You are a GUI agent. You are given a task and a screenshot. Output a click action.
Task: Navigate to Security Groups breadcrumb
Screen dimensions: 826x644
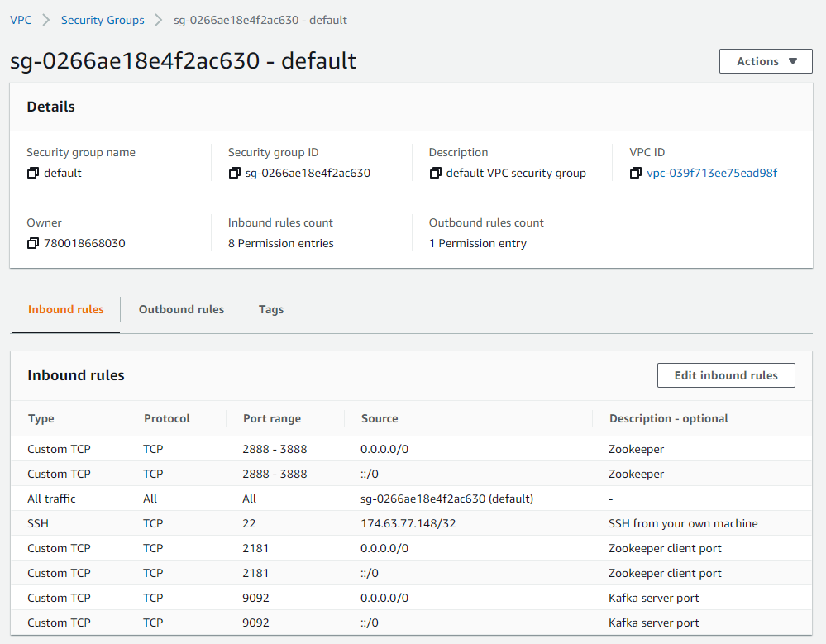point(103,20)
